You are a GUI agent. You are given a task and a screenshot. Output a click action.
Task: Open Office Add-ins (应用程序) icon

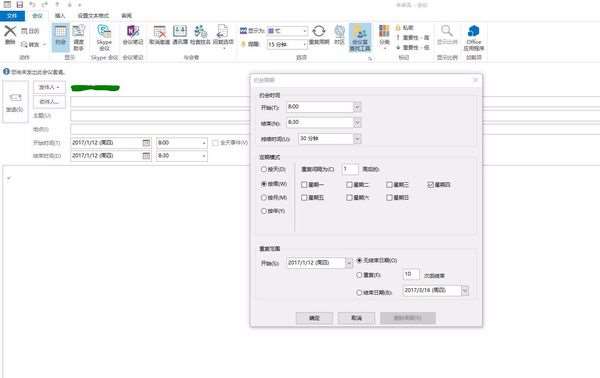(x=474, y=31)
